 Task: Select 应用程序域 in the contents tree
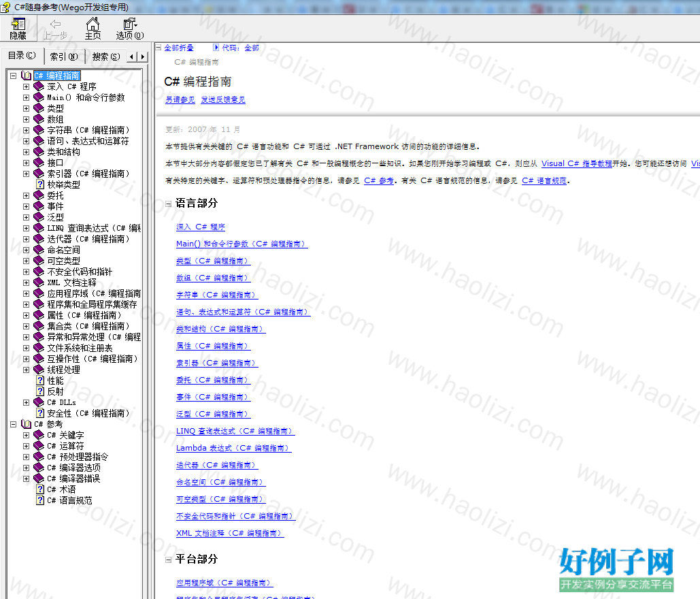(94, 293)
